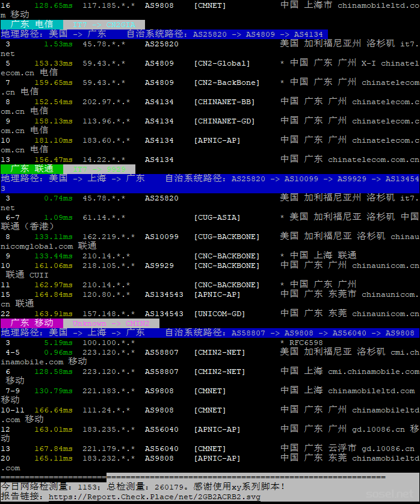Click the [CHINANET-BB] network tag
The width and height of the screenshot is (420, 504).
224,102
